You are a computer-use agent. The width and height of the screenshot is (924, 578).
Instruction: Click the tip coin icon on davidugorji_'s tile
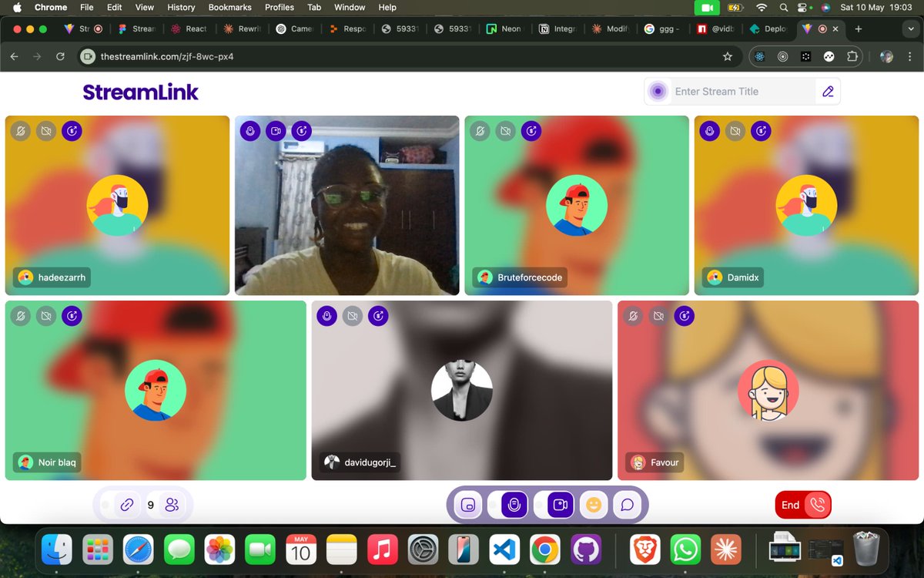377,316
